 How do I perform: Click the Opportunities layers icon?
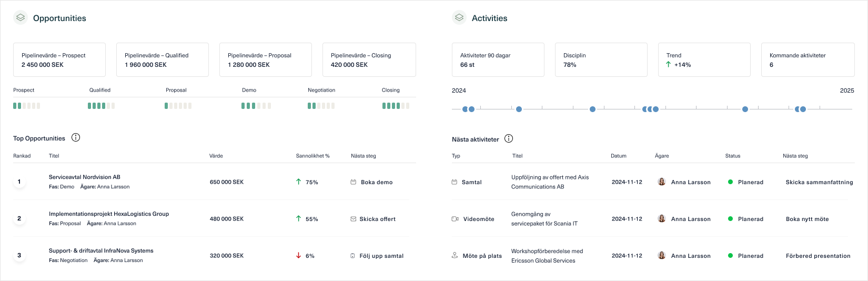[x=21, y=18]
